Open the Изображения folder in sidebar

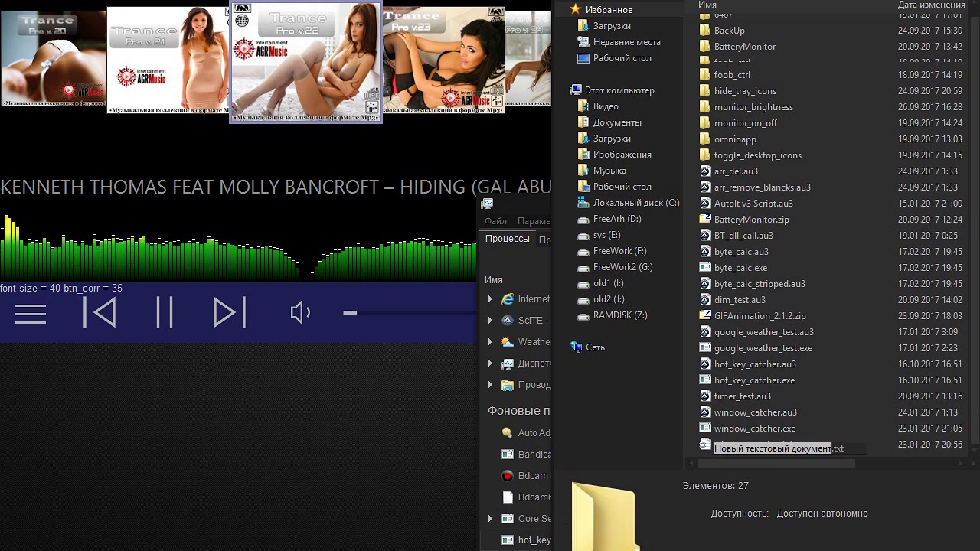click(615, 155)
